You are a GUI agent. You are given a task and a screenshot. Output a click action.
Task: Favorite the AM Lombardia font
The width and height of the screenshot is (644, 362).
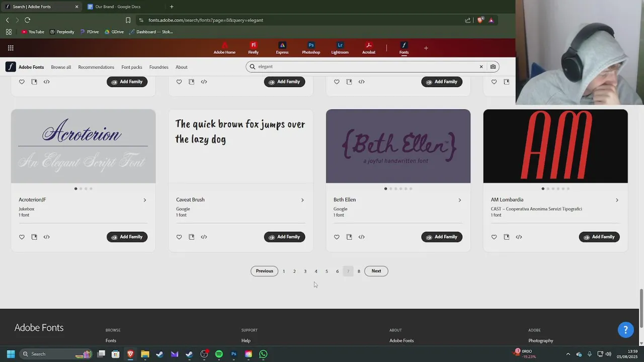494,237
